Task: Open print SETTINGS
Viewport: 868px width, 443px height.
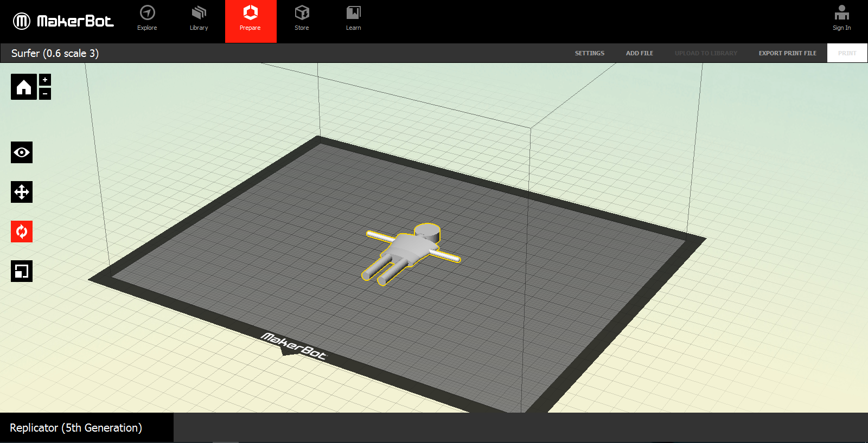Action: coord(589,53)
